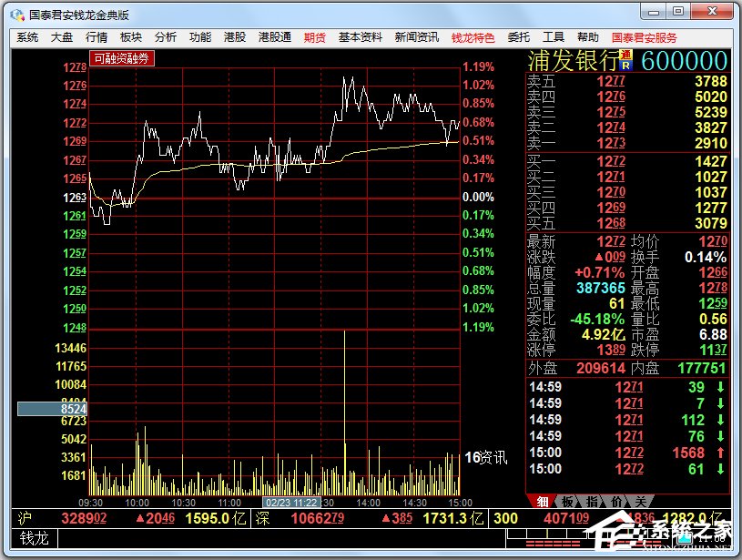Click the 09:30 time axis label

[x=90, y=503]
